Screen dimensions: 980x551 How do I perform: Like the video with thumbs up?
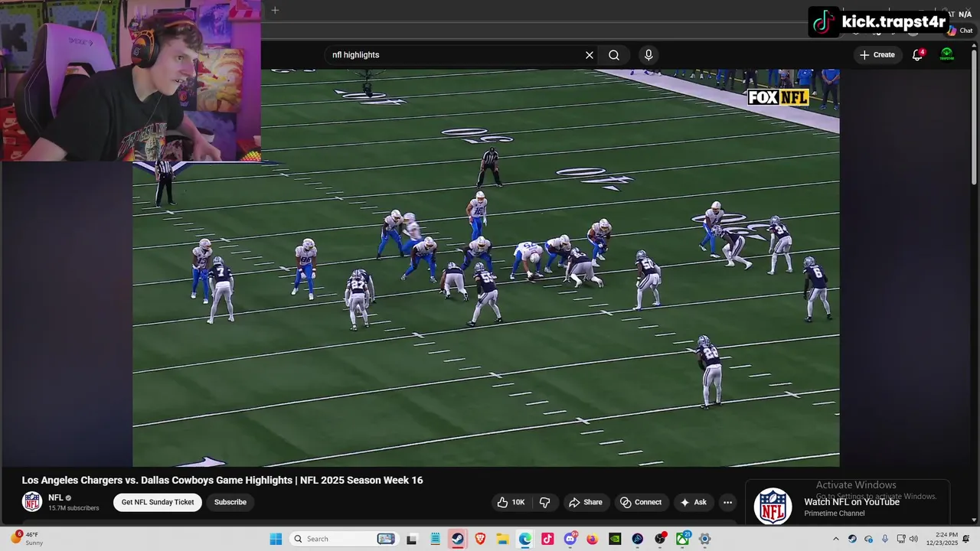(511, 502)
